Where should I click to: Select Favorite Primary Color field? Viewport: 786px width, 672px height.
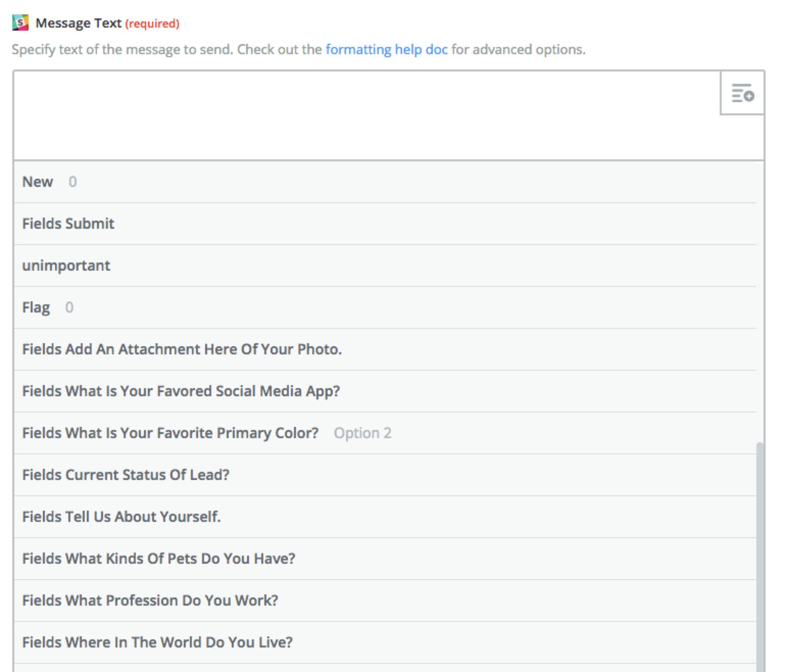(x=385, y=433)
